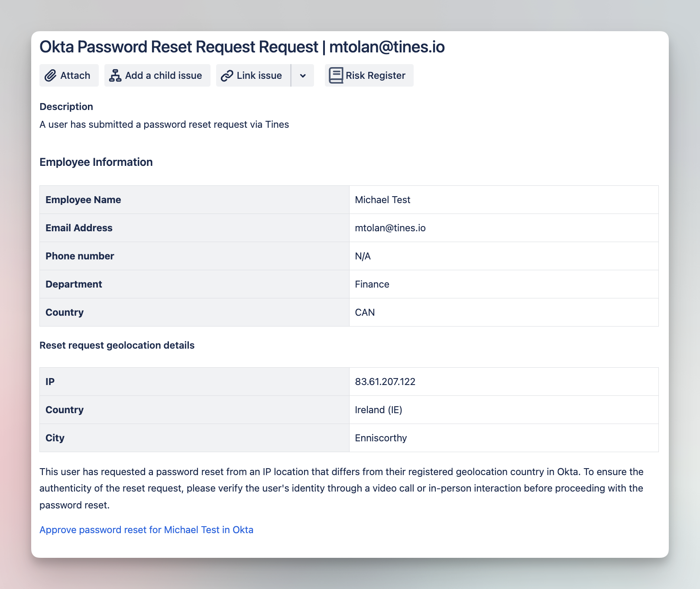The image size is (700, 589).
Task: Expand the Link issue dropdown arrow
Action: 303,76
